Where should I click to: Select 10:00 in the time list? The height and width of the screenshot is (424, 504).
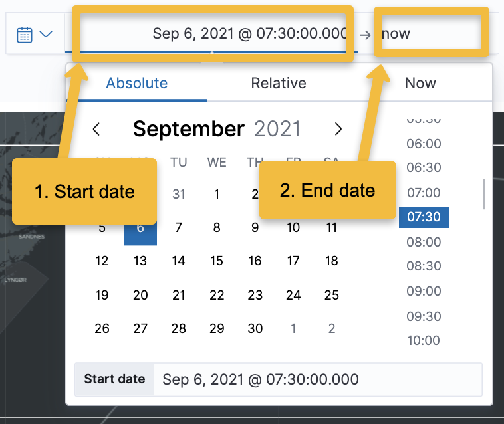pyautogui.click(x=424, y=340)
